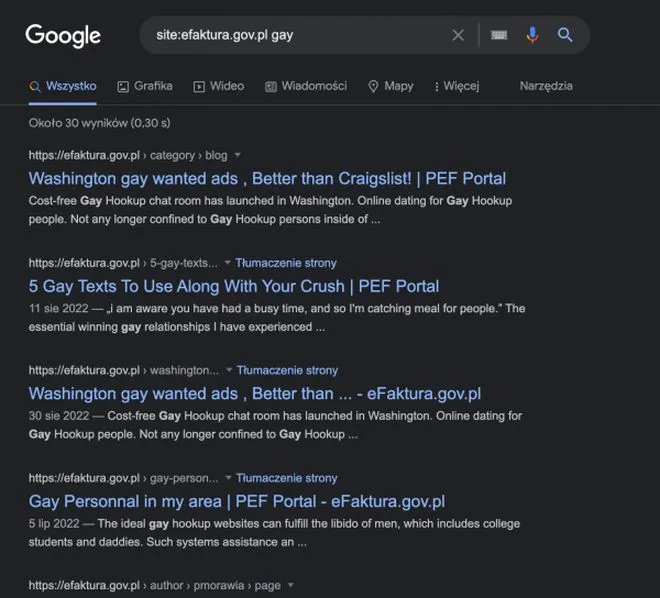Expand dropdown arrow next to author › pmorawia
This screenshot has height=598, width=660.
(290, 585)
